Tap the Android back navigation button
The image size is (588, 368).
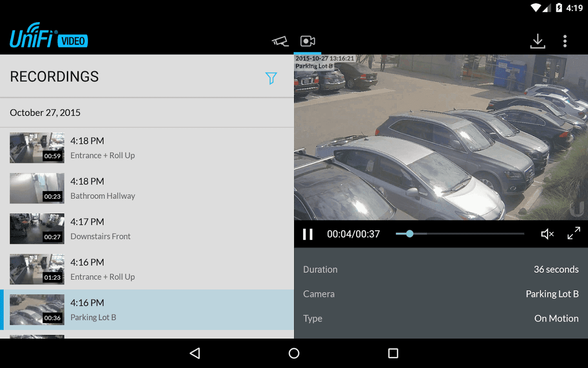[195, 353]
